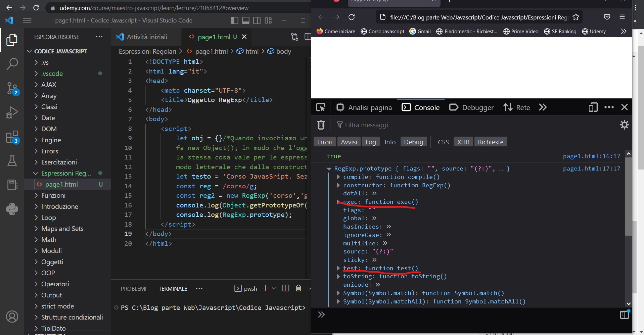Customize layout icon in VS Code title bar
Screen dimensions: 644x335
pos(268,20)
